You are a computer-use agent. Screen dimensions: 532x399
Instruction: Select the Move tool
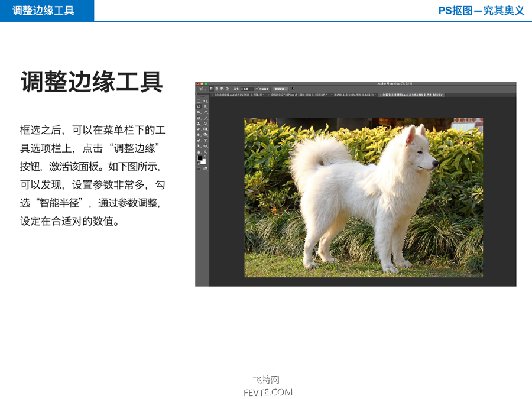[x=205, y=101]
